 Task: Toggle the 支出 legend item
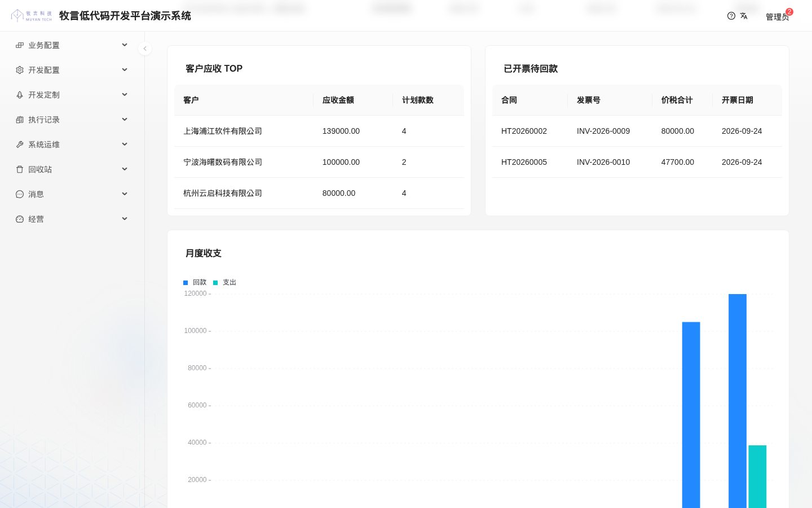pyautogui.click(x=225, y=282)
